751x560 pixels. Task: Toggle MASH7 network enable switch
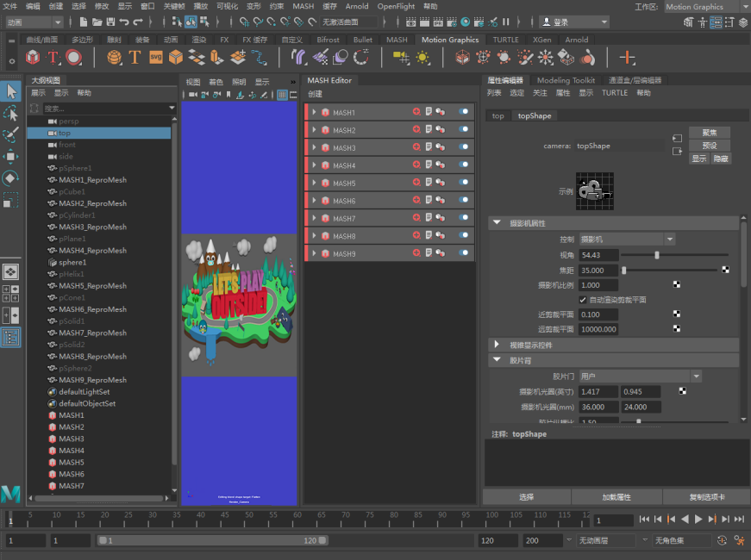pyautogui.click(x=463, y=218)
